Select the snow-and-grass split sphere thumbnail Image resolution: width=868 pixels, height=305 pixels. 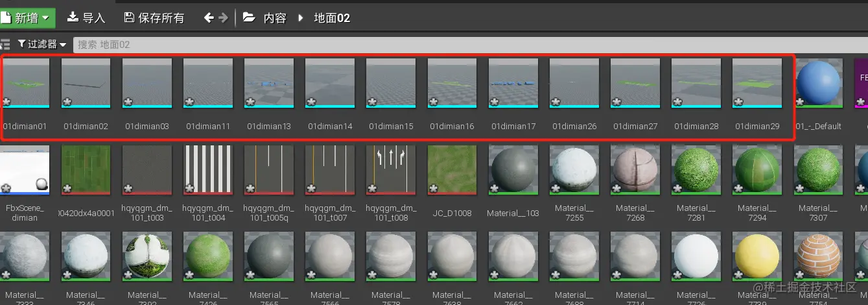coord(147,256)
